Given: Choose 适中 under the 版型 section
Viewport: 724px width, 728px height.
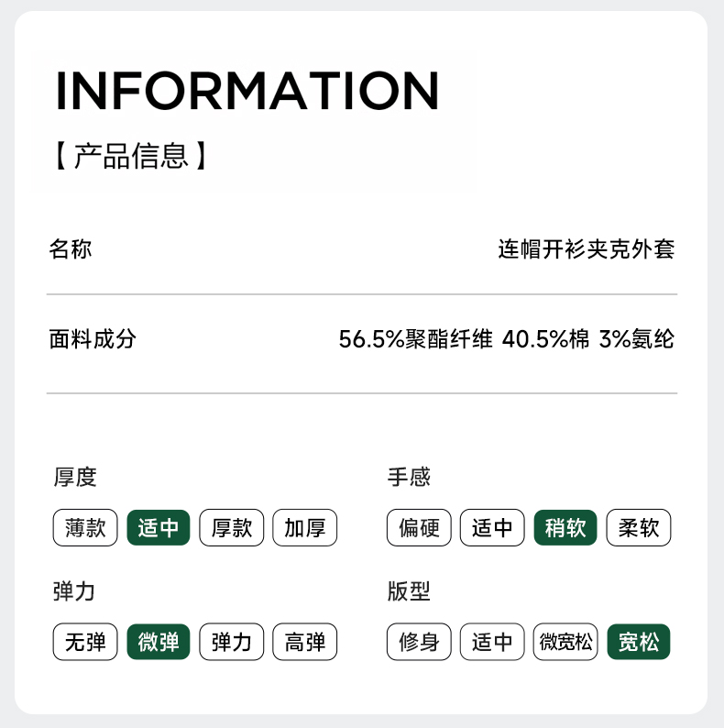Looking at the screenshot, I should (x=492, y=642).
